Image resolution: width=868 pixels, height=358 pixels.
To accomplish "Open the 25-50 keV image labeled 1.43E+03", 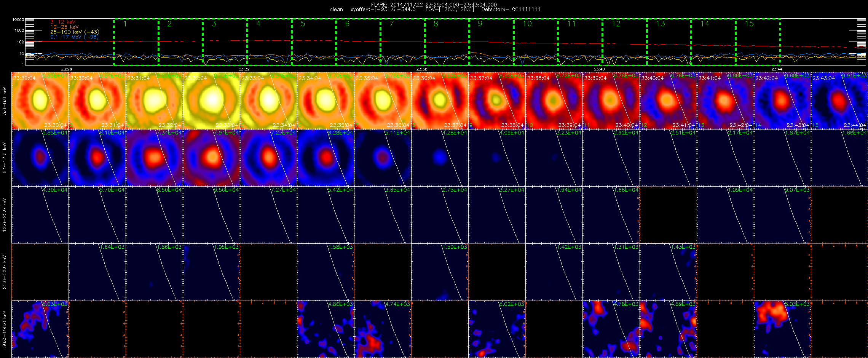I will coord(668,272).
